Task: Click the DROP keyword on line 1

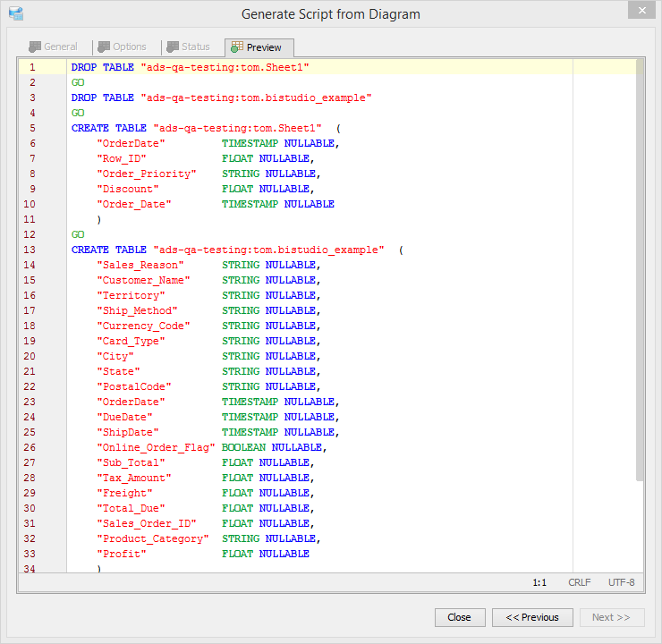Action: click(x=83, y=67)
